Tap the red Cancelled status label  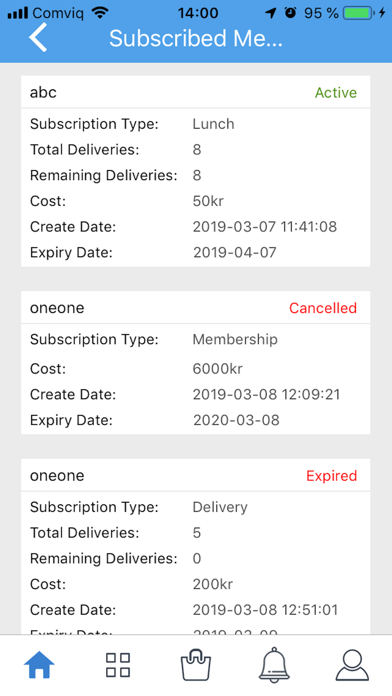tap(323, 308)
